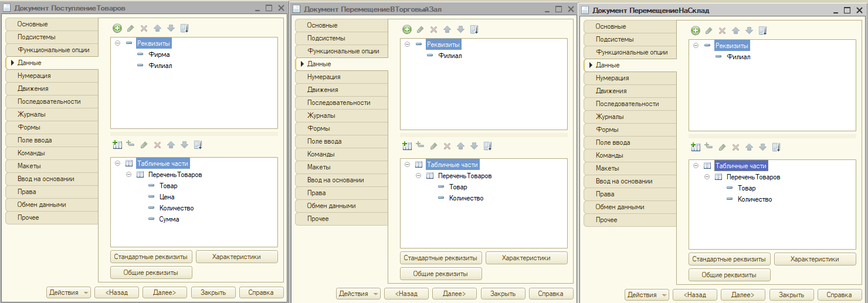Click <Назад button in ПеремещениеВТорговыйЗал window

406,294
